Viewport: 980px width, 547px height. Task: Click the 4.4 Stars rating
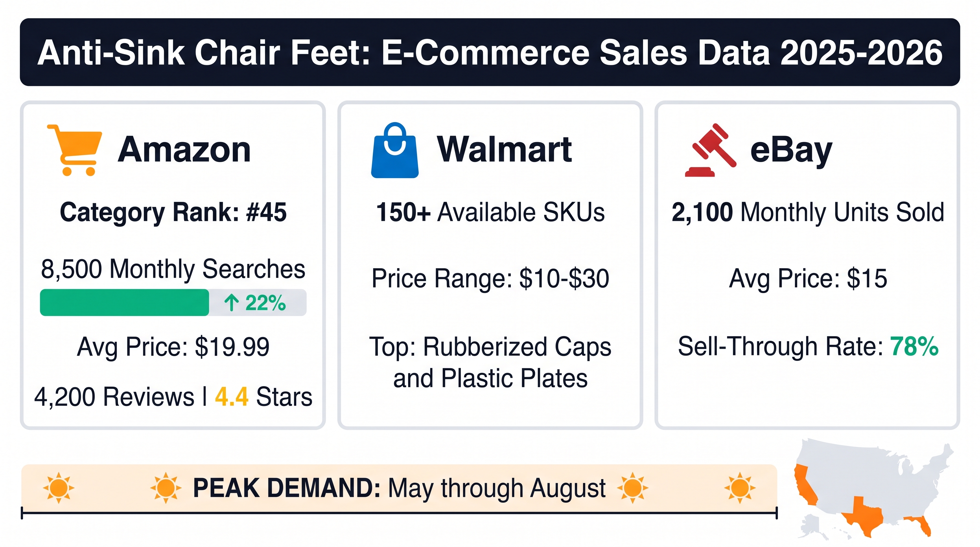[264, 397]
